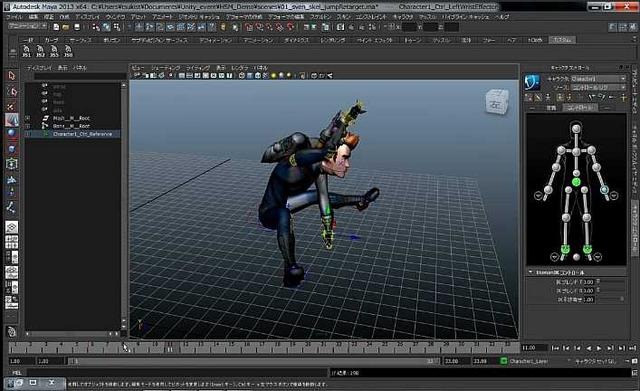Choose the Lasso select tool
640x391 pixels.
[x=11, y=91]
